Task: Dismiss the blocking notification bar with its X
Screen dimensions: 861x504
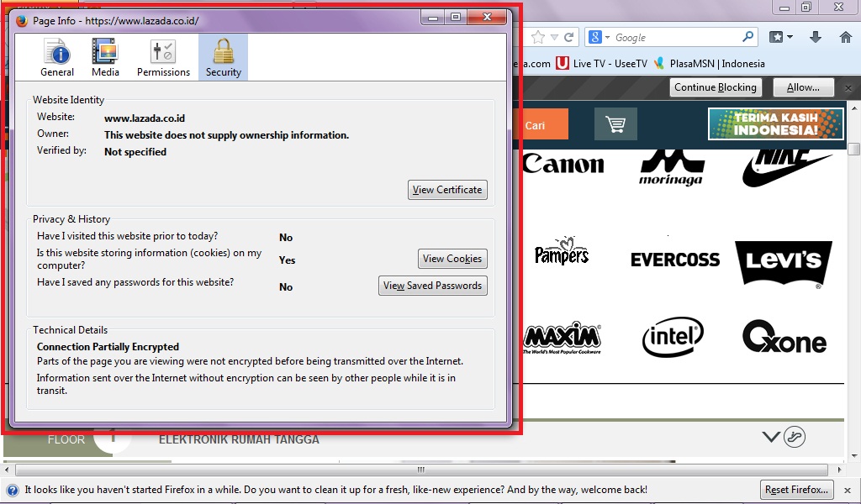Action: click(848, 87)
